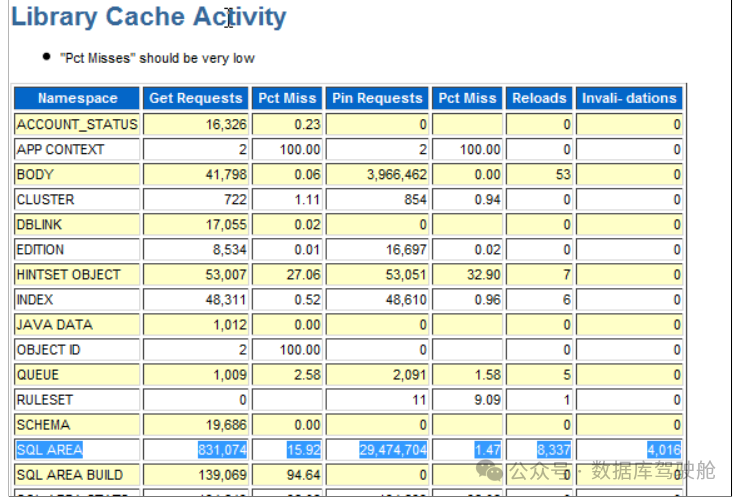Select the Pin Requests column header

coord(377,98)
